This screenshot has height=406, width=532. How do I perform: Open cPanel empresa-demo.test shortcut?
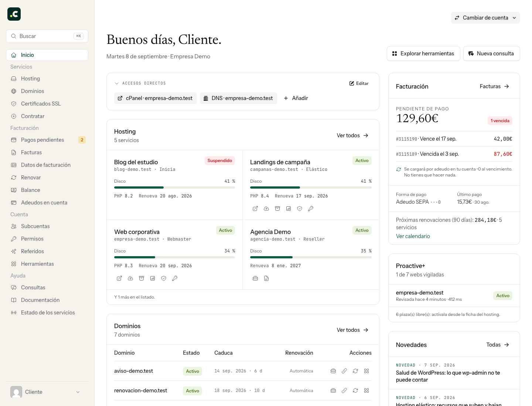pyautogui.click(x=156, y=98)
